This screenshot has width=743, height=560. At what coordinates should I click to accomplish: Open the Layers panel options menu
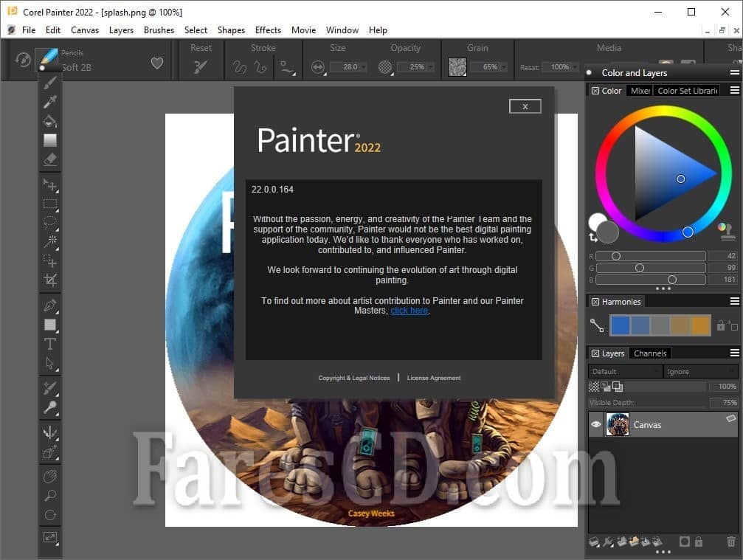point(734,353)
